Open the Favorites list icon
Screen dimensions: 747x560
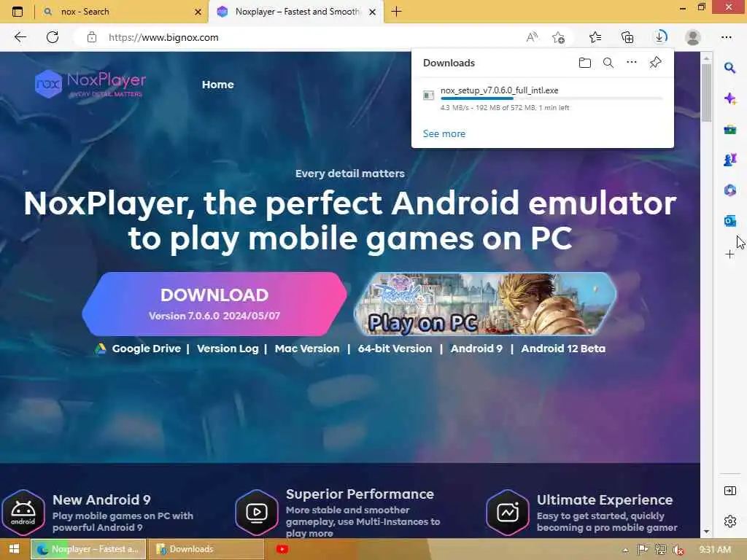[x=595, y=37]
